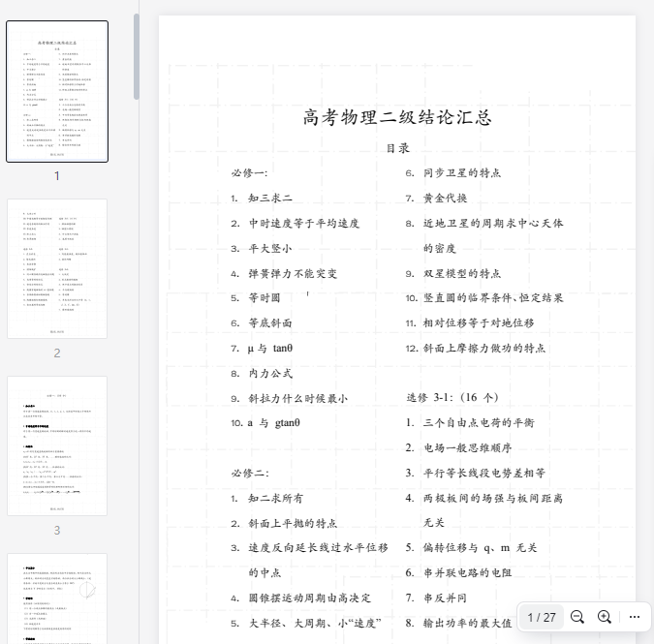The width and height of the screenshot is (654, 644).
Task: Click contents entry 串反并同
Action: (445, 598)
